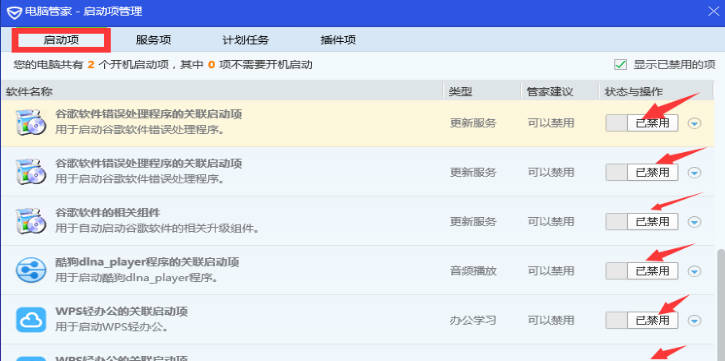This screenshot has width=725, height=361.
Task: Switch to the 服务项 tab
Action: click(154, 40)
